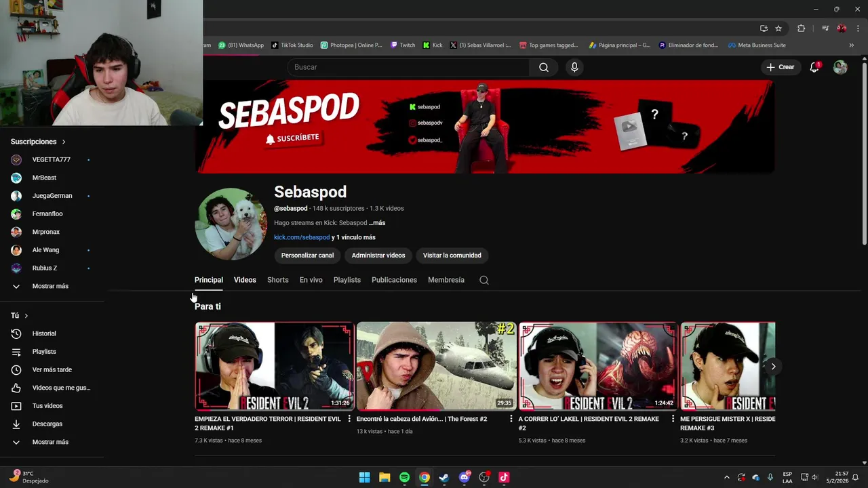The image size is (868, 488).
Task: Click Visitar la comunidad button
Action: 452,256
